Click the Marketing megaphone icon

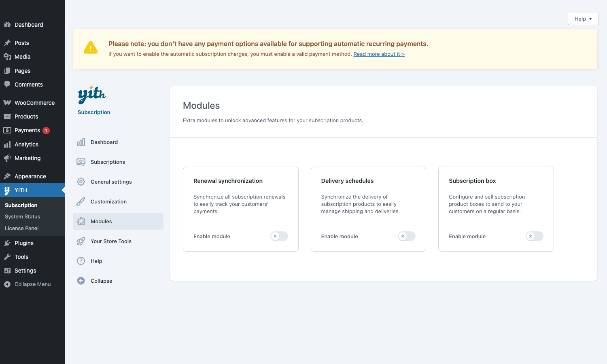click(x=7, y=158)
